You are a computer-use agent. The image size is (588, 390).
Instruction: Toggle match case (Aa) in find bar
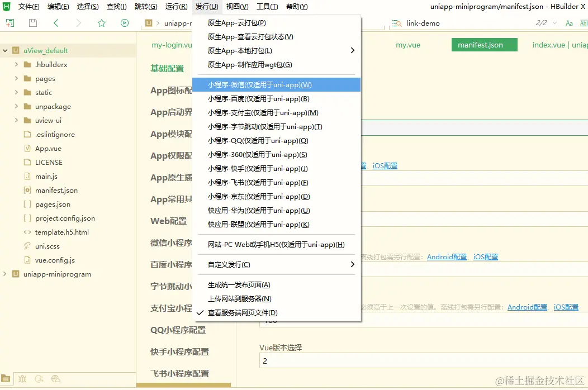[568, 23]
